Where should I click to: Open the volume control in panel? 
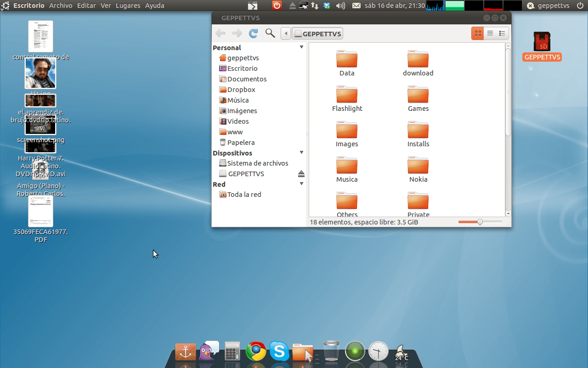pos(340,6)
